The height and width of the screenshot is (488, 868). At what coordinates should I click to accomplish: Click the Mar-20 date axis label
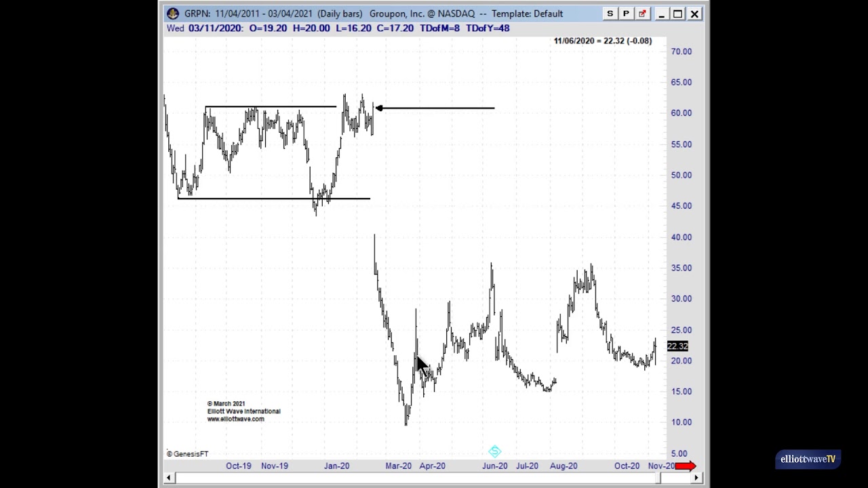tap(398, 466)
